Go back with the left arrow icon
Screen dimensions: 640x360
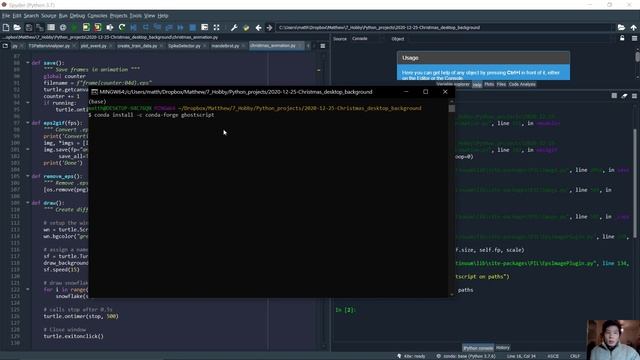coord(258,27)
